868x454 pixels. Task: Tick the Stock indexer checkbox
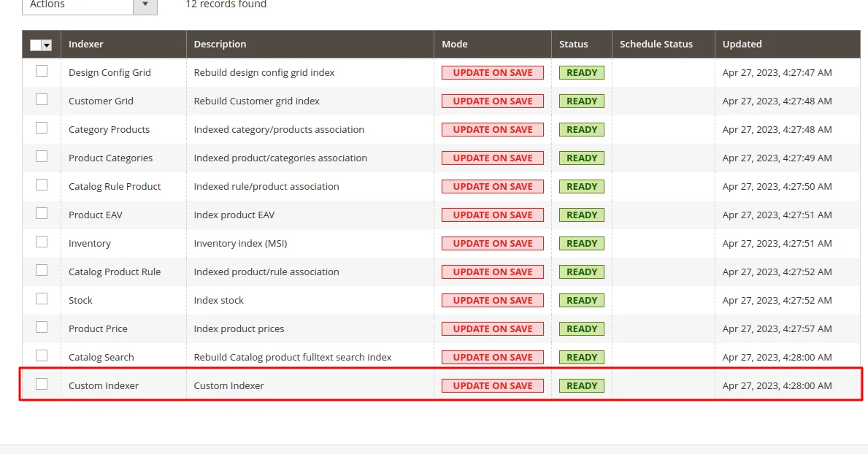(x=42, y=299)
